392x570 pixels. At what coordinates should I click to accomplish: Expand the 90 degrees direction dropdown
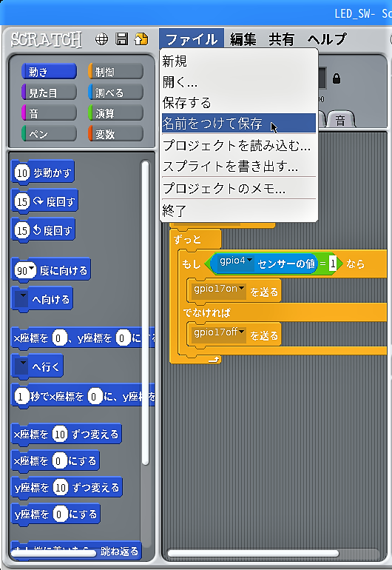point(32,269)
